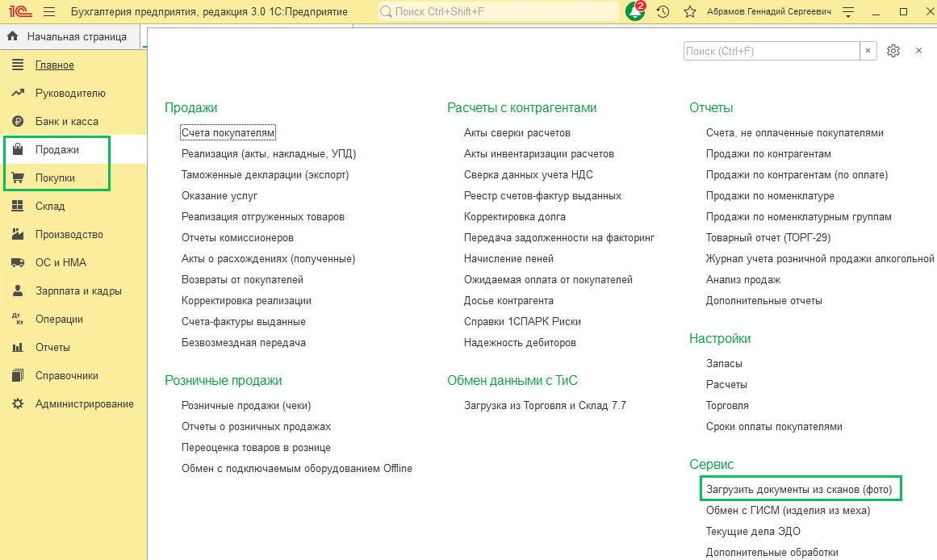
Task: Open service and settings lines icon in title bar
Action: tap(848, 11)
